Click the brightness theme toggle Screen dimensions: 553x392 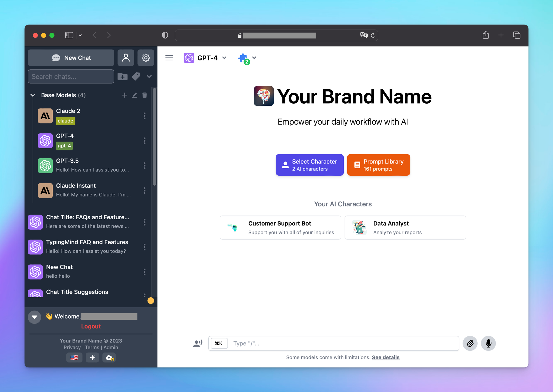[x=93, y=358]
